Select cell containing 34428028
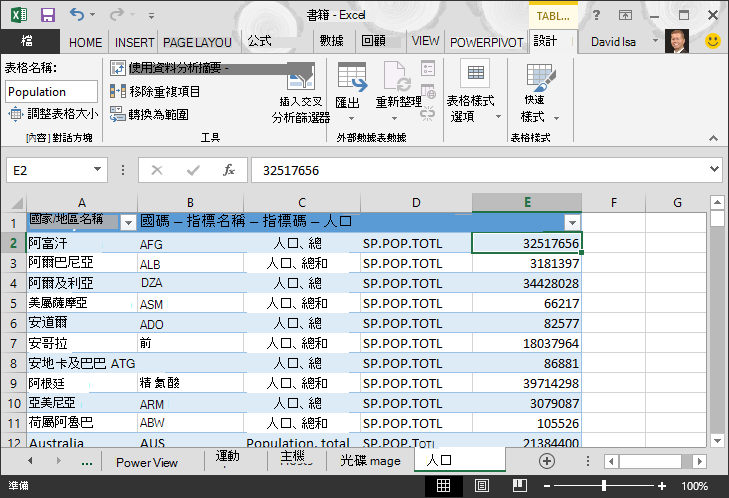Image resolution: width=729 pixels, height=498 pixels. point(527,283)
